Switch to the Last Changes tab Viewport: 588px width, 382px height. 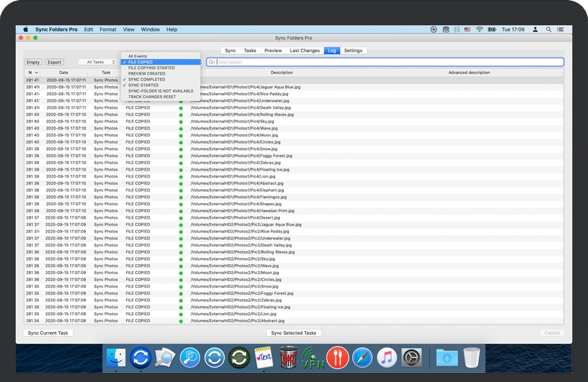tap(305, 51)
